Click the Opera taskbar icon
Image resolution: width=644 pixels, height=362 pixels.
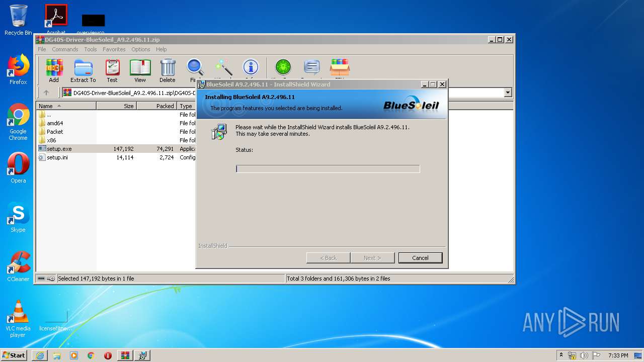(x=108, y=355)
